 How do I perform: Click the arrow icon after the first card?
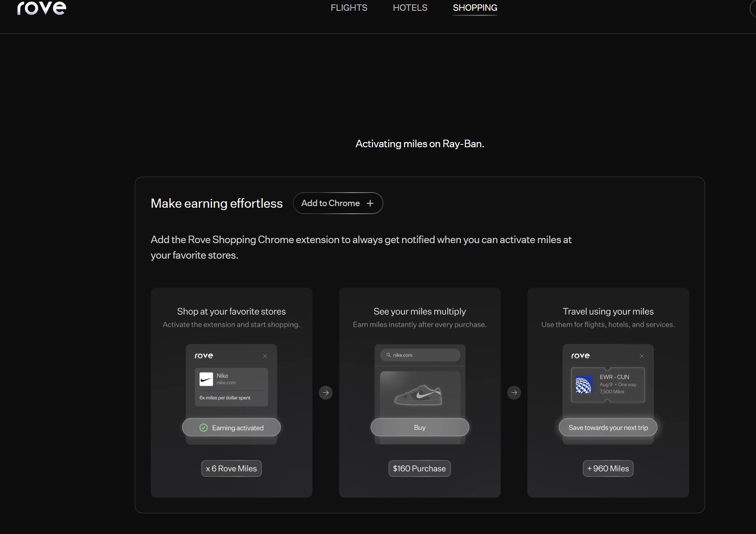326,393
